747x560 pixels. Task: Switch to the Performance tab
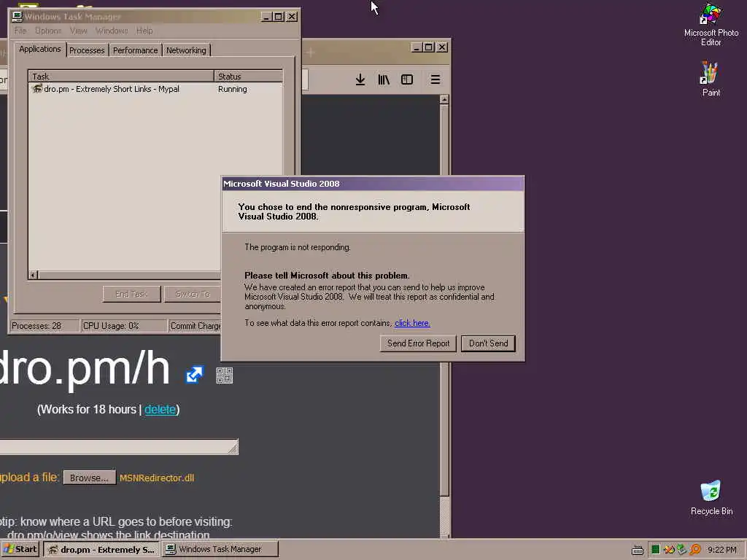coord(135,50)
